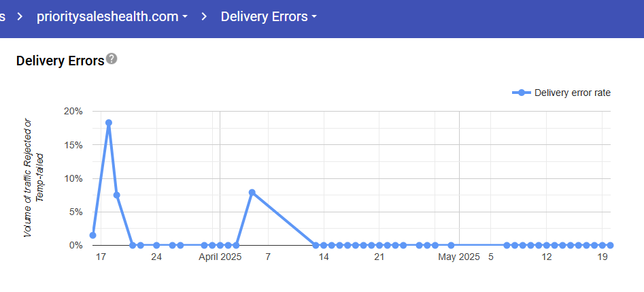Select the highest peak data point near 18%
644x292 pixels.
tap(109, 123)
